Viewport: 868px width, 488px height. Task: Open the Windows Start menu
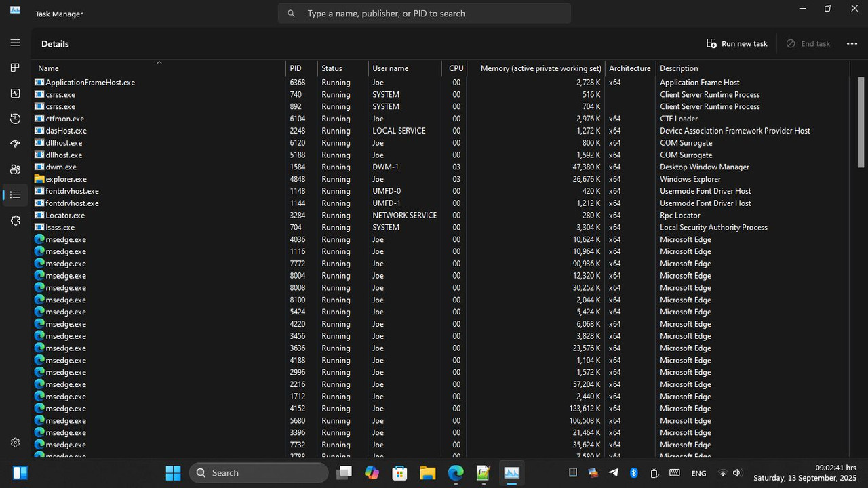coord(174,472)
